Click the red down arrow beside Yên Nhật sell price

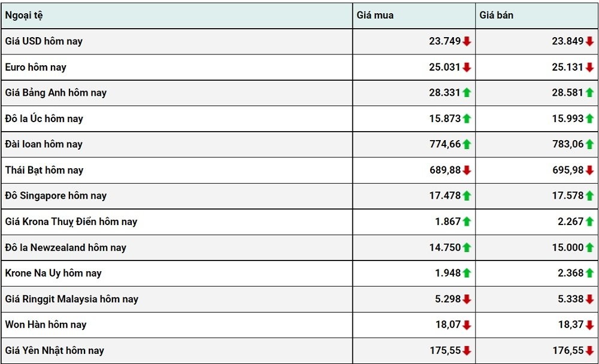pyautogui.click(x=589, y=350)
